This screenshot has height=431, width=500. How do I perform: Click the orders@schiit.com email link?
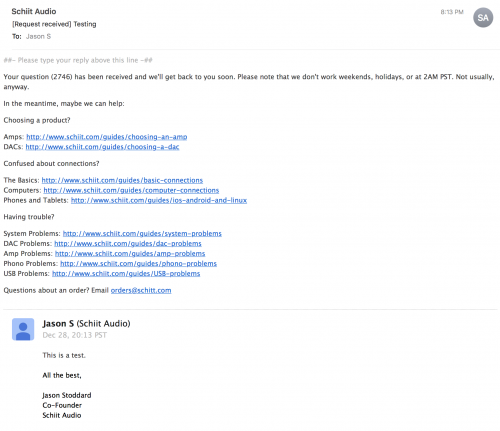tap(141, 290)
